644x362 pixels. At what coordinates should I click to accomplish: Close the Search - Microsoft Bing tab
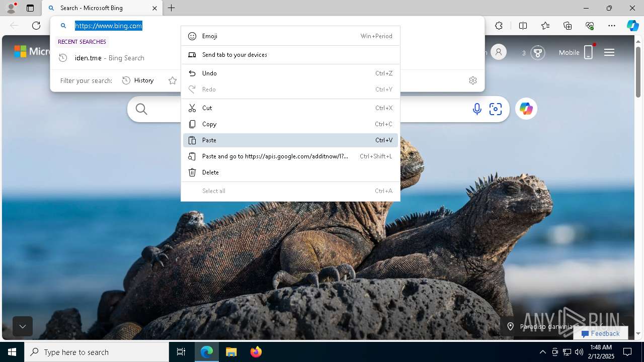coord(155,8)
